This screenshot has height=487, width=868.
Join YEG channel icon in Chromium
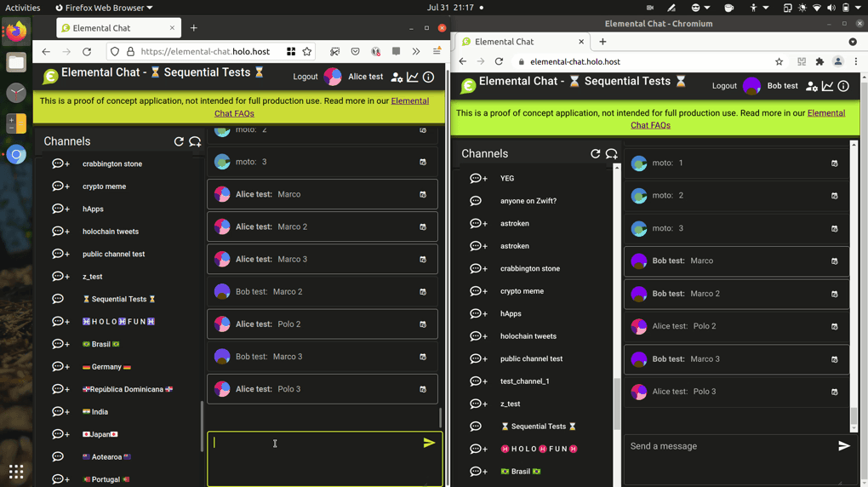pyautogui.click(x=478, y=179)
